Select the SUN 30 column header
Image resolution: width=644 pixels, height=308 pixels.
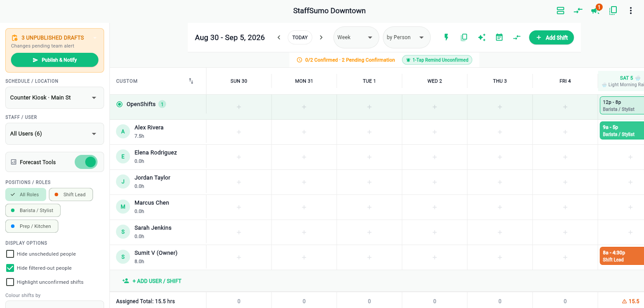239,81
